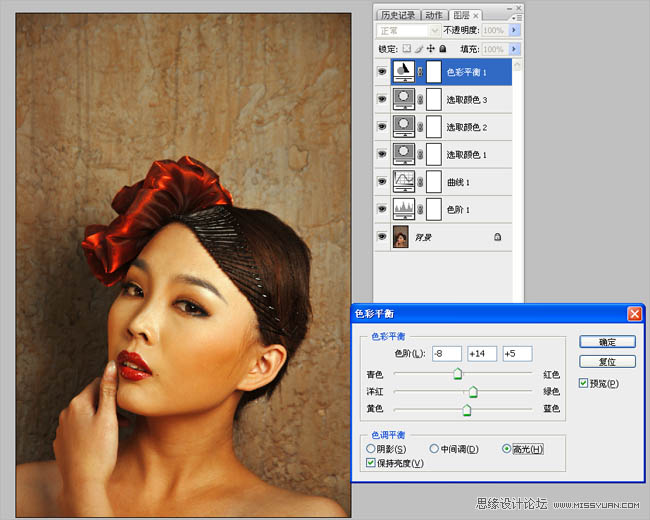The width and height of the screenshot is (650, 520).
Task: Click the lock all padlock icon
Action: [444, 48]
